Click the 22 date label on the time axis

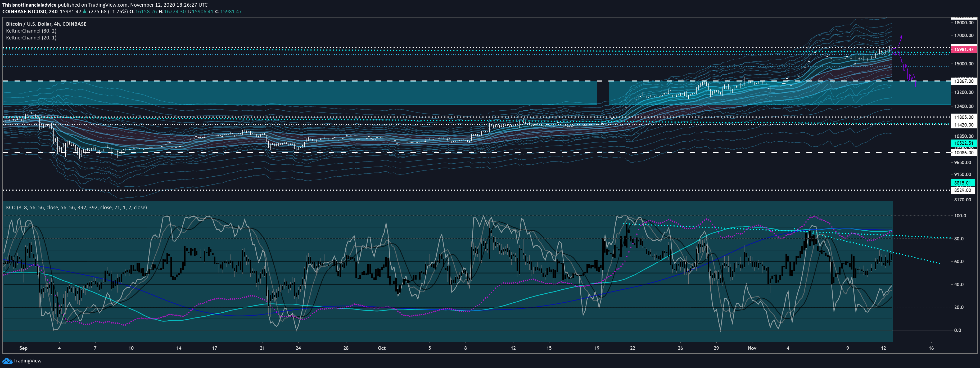point(632,348)
